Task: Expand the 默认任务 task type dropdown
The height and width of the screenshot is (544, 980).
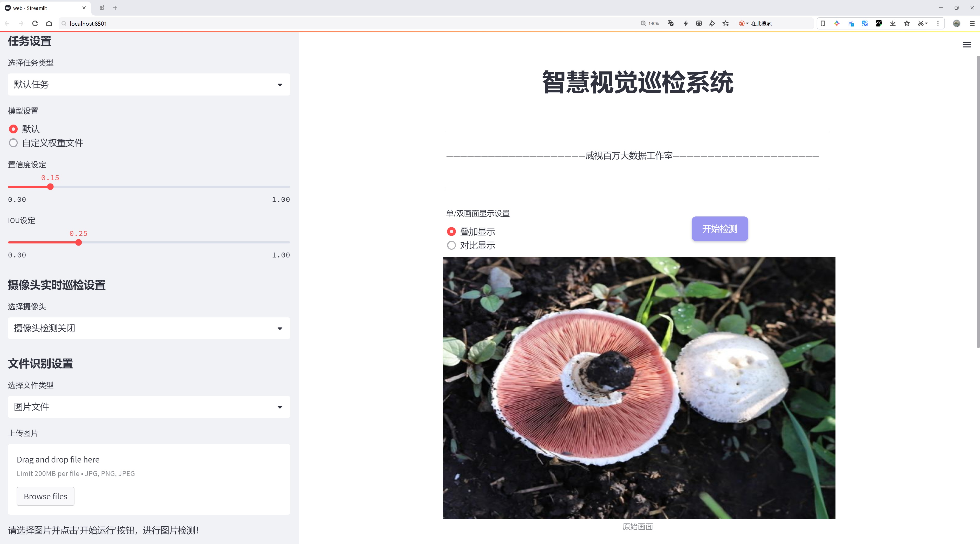Action: coord(149,84)
